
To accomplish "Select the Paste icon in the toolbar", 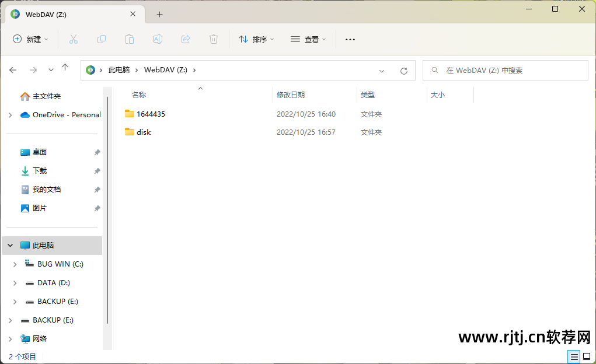I will pos(129,39).
